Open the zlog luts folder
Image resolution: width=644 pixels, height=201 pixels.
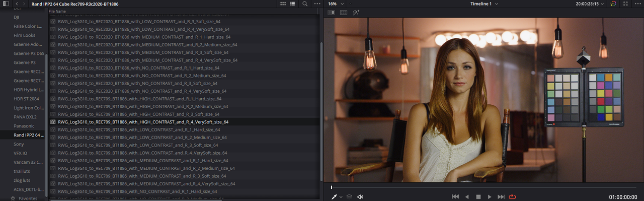22,180
